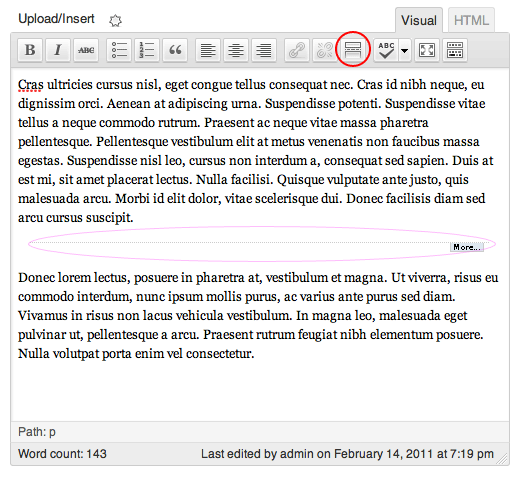Show the kitchen sink toolbar row
The image size is (520, 480).
point(455,50)
